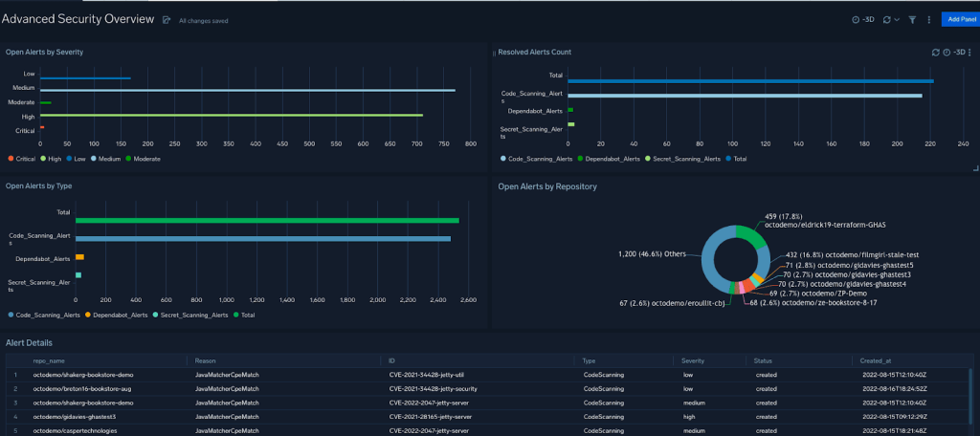The width and height of the screenshot is (980, 436).
Task: Sort table by Status column header
Action: pyautogui.click(x=764, y=361)
